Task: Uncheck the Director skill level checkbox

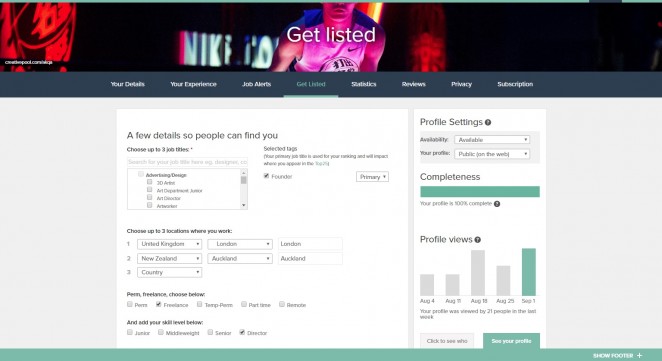Action: coord(242,332)
